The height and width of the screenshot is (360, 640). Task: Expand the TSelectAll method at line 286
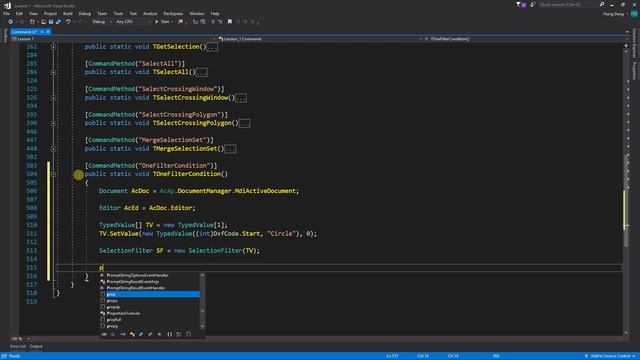pos(53,72)
